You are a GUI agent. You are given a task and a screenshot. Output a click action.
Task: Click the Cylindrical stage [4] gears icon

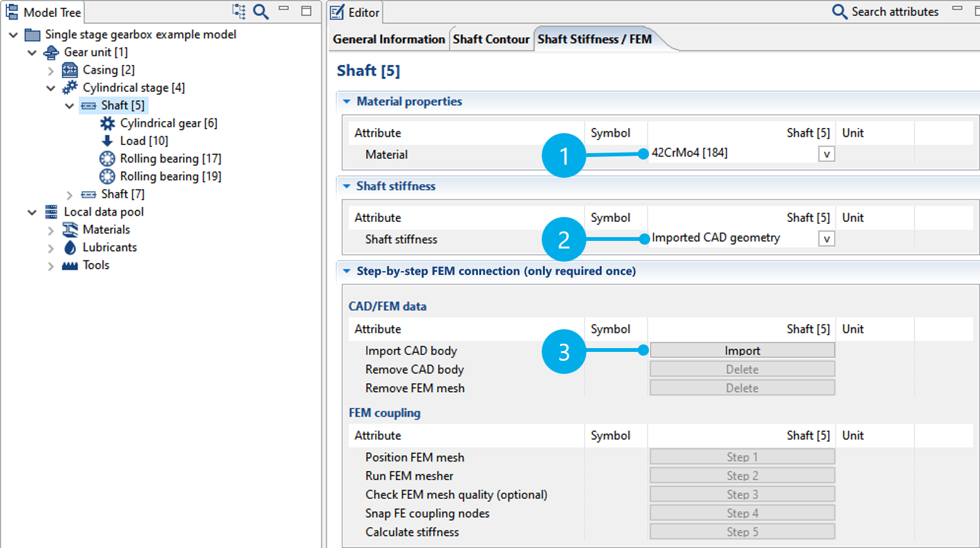click(70, 88)
